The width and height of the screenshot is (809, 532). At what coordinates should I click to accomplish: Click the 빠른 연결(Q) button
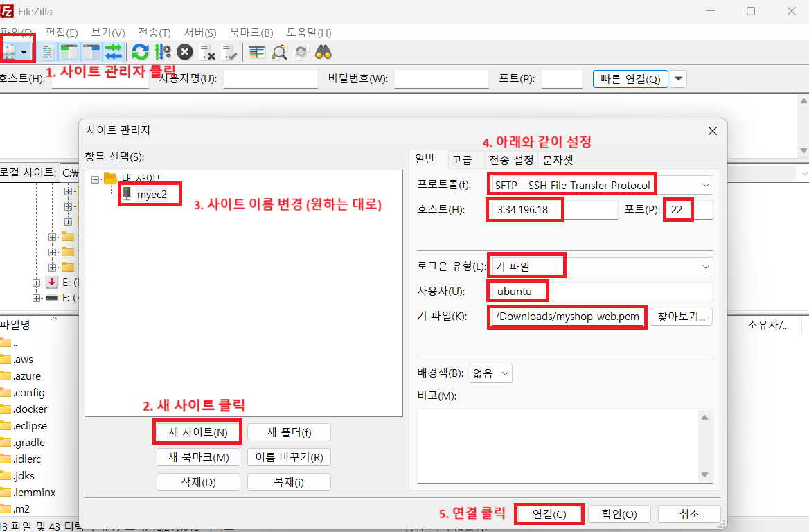coord(630,79)
